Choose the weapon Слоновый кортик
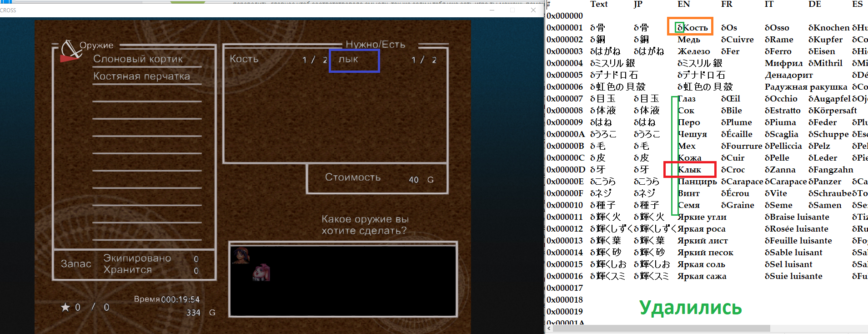Image resolution: width=868 pixels, height=334 pixels. coord(138,59)
